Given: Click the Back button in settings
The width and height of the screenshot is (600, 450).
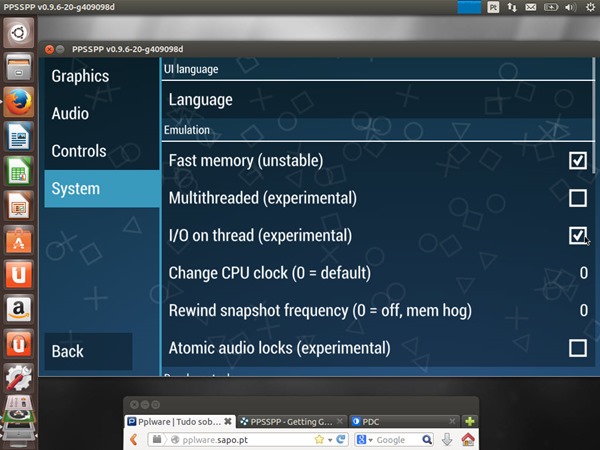Looking at the screenshot, I should [x=88, y=351].
